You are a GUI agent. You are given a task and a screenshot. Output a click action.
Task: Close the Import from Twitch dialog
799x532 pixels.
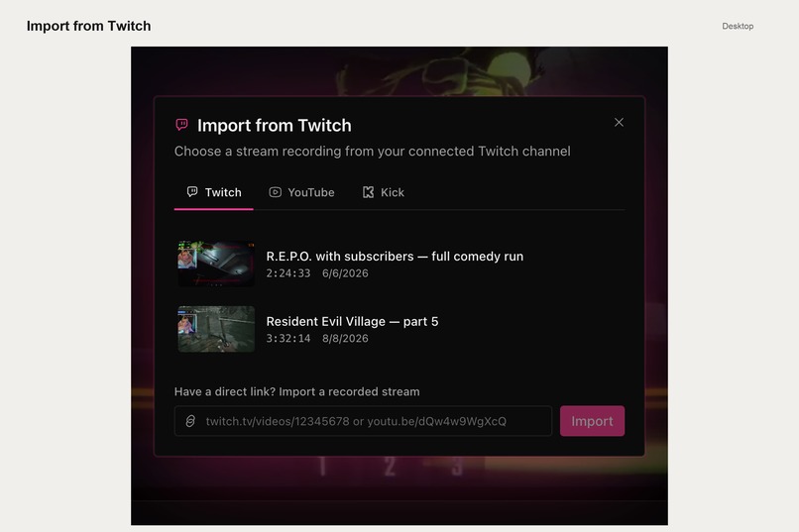(619, 122)
